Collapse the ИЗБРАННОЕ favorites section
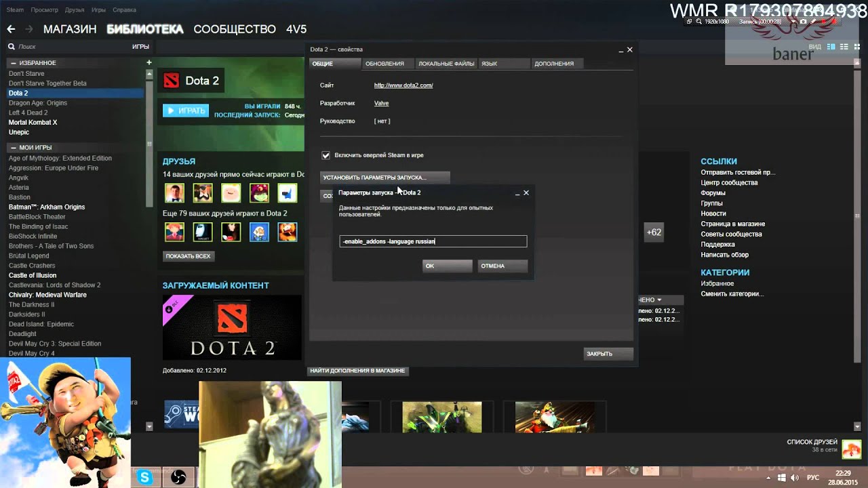This screenshot has width=868, height=488. [13, 62]
